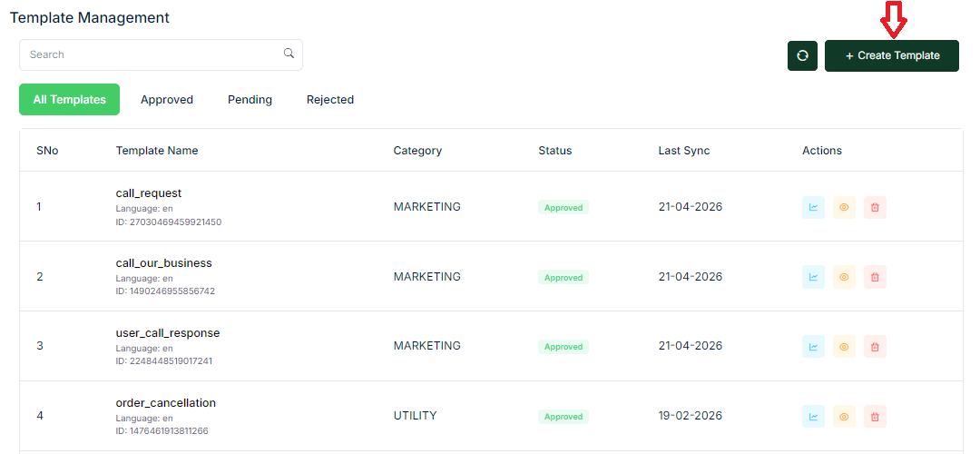The width and height of the screenshot is (980, 454).
Task: Open analytics for order_cancellation template
Action: [x=813, y=417]
